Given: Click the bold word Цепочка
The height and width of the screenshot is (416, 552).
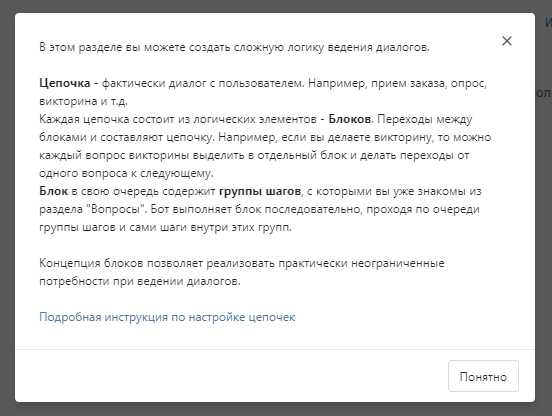Looking at the screenshot, I should coord(65,83).
